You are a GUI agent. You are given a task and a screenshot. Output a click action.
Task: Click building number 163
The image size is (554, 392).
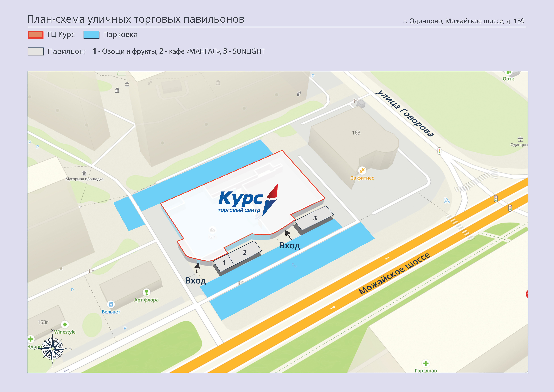click(356, 133)
